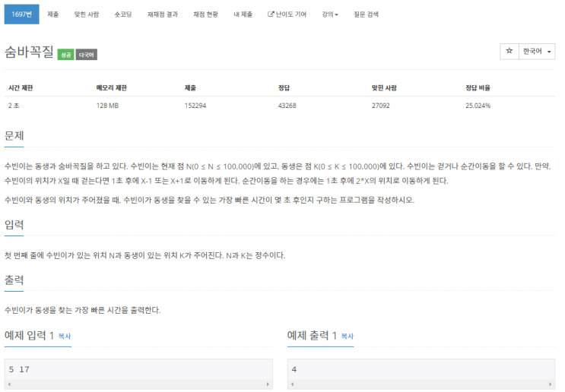Click the star favorite icon

pyautogui.click(x=509, y=51)
